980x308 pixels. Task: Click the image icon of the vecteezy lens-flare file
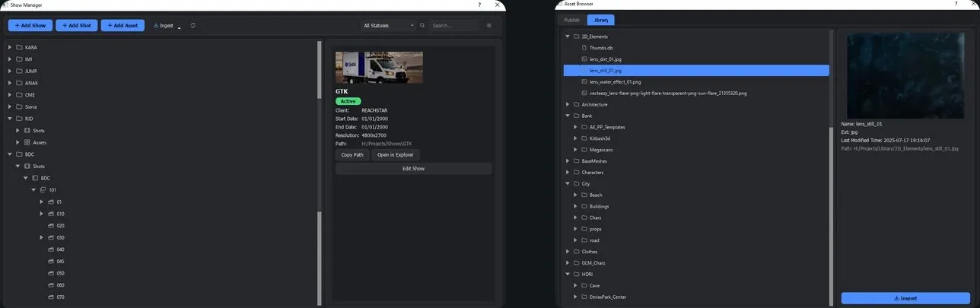(x=584, y=93)
